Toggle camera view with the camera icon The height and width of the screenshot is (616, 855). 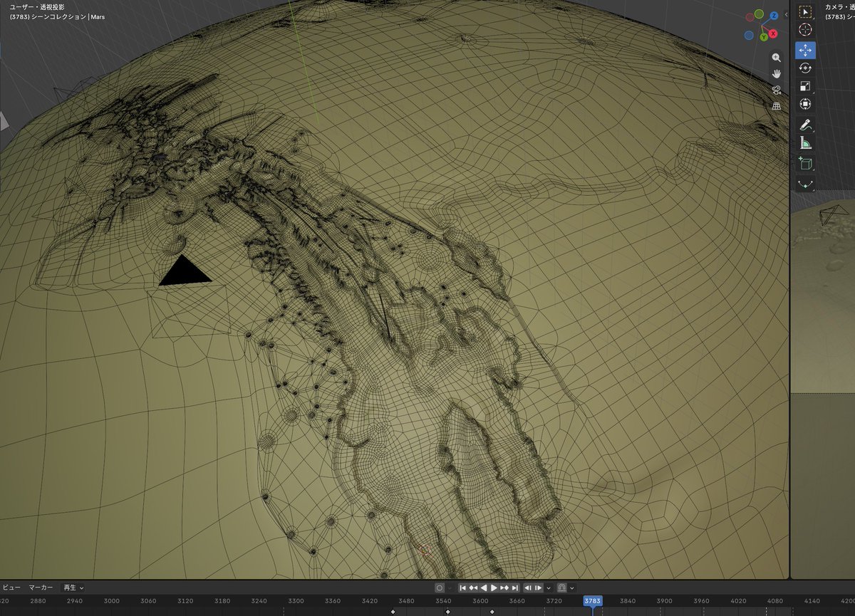point(776,90)
